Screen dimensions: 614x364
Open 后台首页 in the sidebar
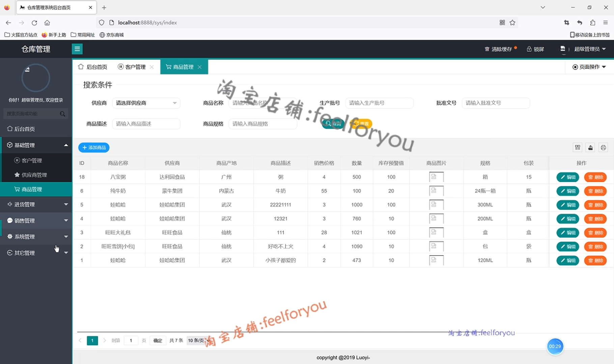(36, 129)
